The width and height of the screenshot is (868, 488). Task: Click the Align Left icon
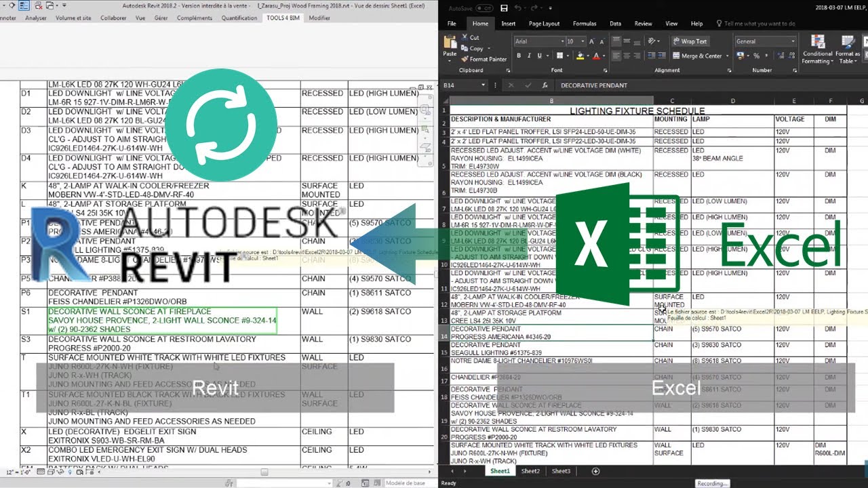[616, 56]
